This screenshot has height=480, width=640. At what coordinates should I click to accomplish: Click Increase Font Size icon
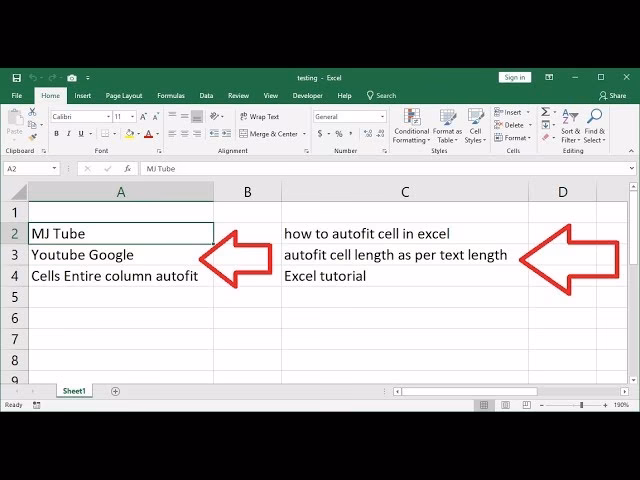pyautogui.click(x=143, y=117)
